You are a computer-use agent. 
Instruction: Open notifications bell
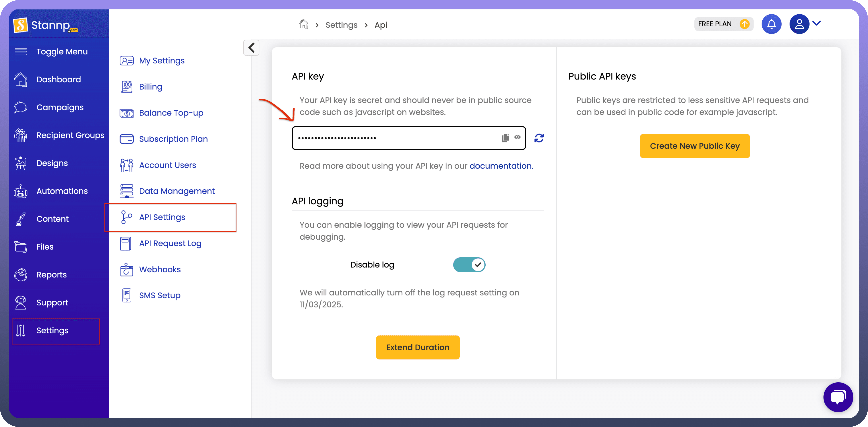771,24
